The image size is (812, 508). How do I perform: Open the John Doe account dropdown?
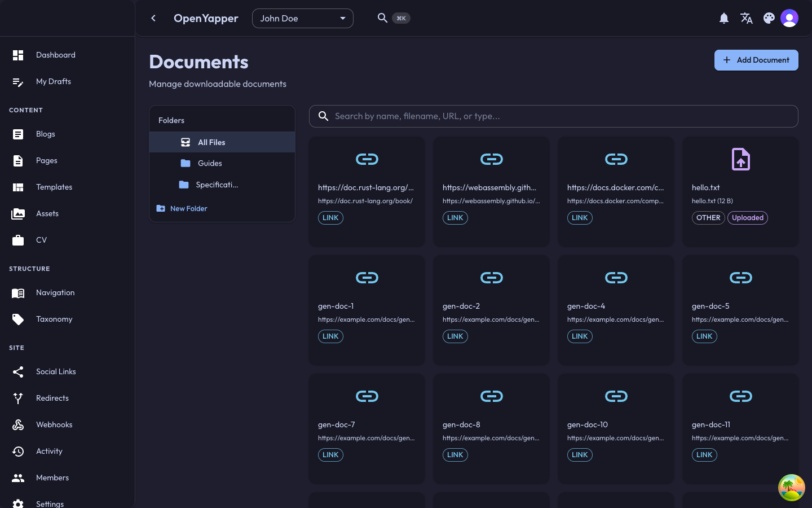303,18
